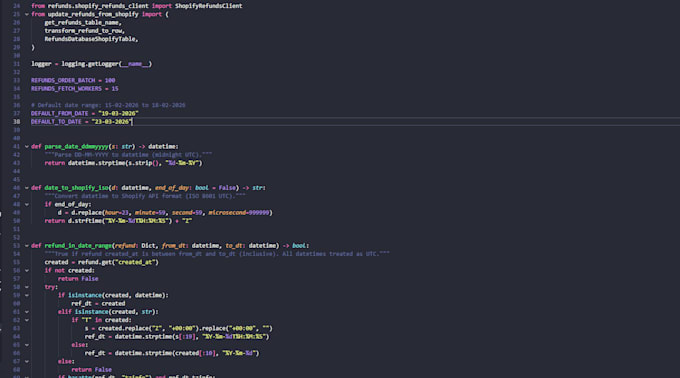680x378 pixels.
Task: Click the '__name__' argument on line 31
Action: 135,64
